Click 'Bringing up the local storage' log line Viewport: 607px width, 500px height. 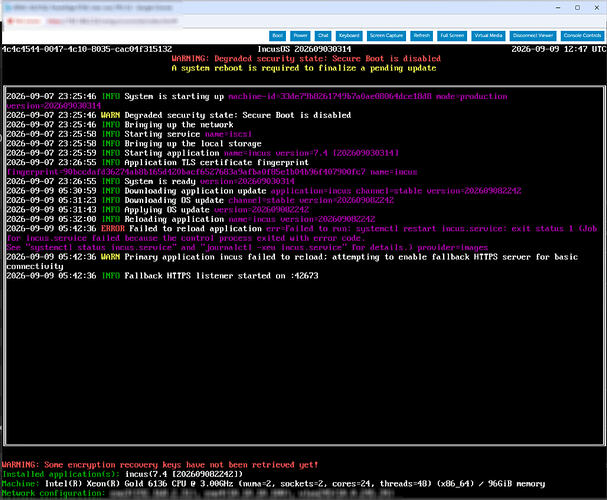(134, 144)
